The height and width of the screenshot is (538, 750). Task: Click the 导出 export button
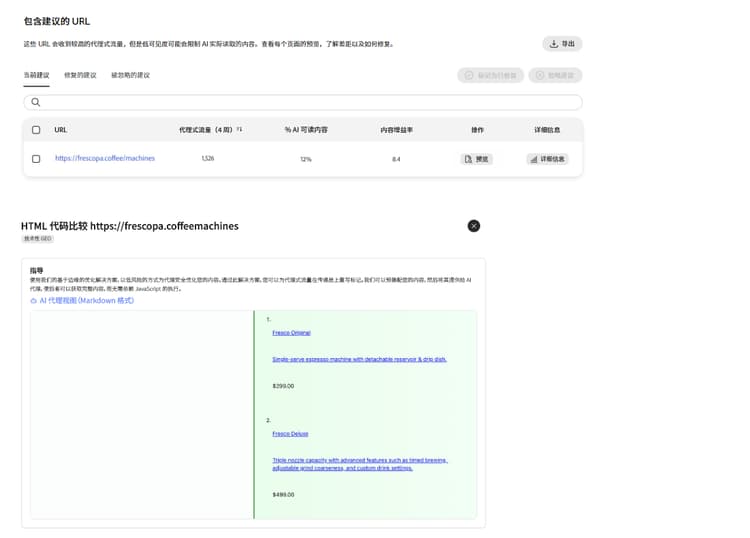click(562, 44)
